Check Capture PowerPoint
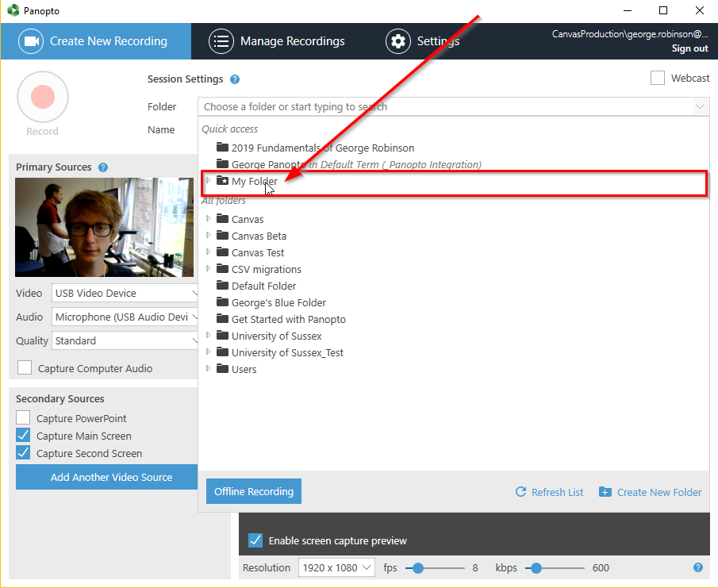This screenshot has height=588, width=718. tap(23, 417)
